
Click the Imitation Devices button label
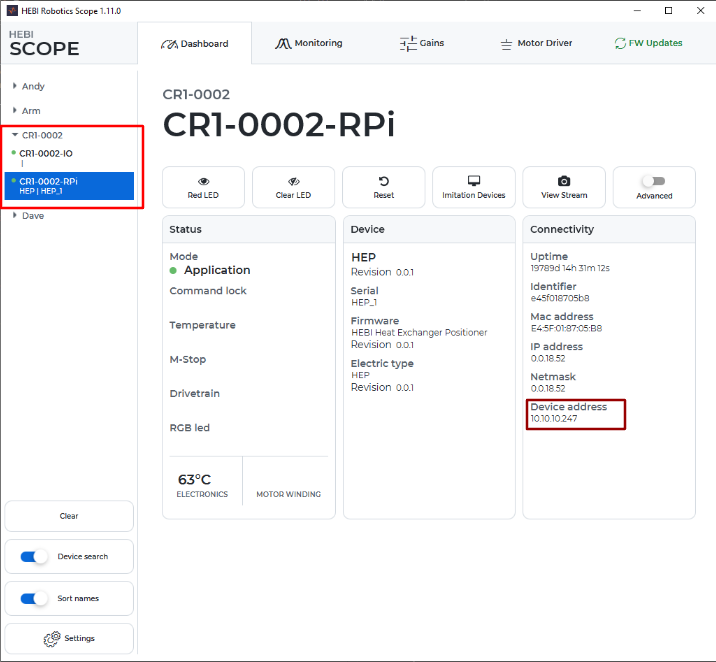(474, 195)
